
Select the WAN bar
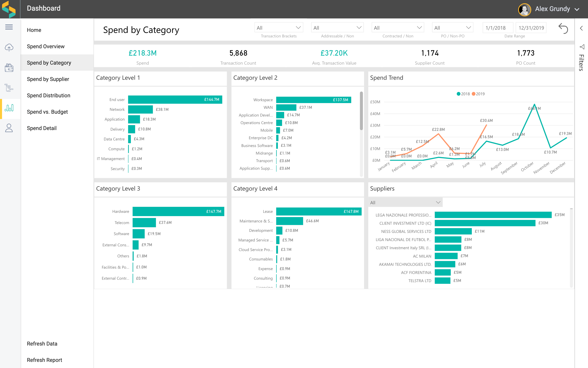286,107
